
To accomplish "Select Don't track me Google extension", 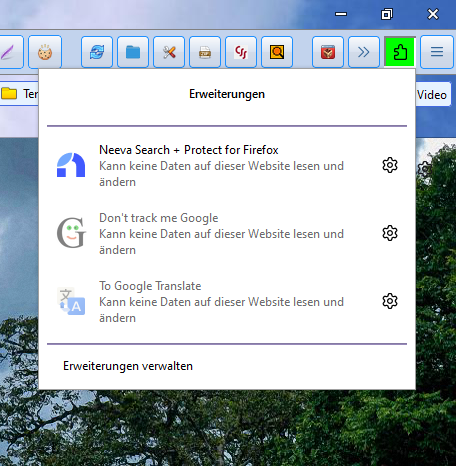I will (x=213, y=234).
